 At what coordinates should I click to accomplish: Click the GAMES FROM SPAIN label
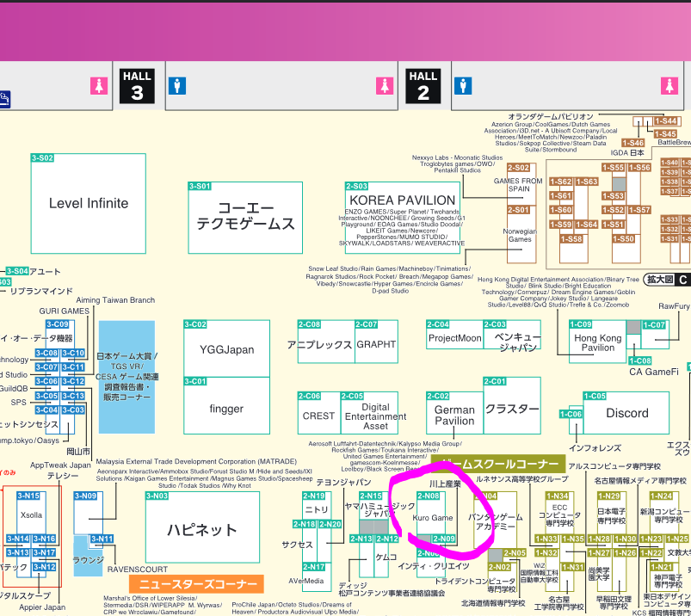coord(518,185)
